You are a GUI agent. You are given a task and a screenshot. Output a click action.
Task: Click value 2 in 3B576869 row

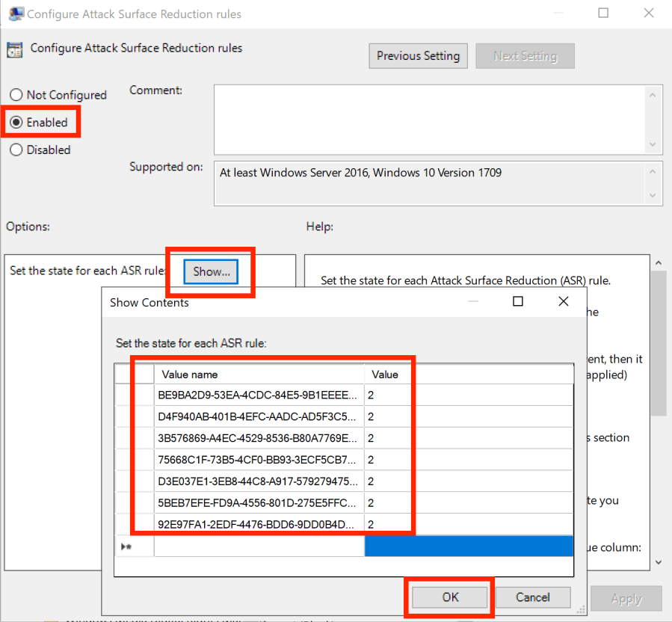(x=469, y=438)
